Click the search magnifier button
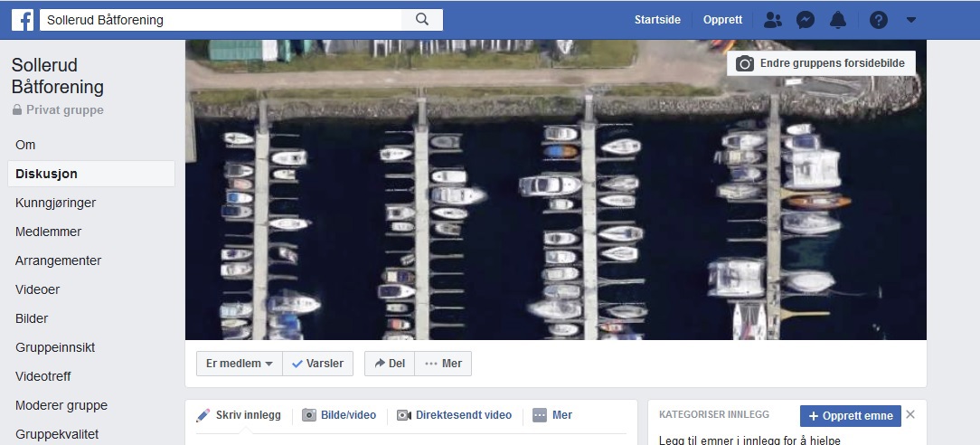The image size is (980, 445). coord(422,20)
